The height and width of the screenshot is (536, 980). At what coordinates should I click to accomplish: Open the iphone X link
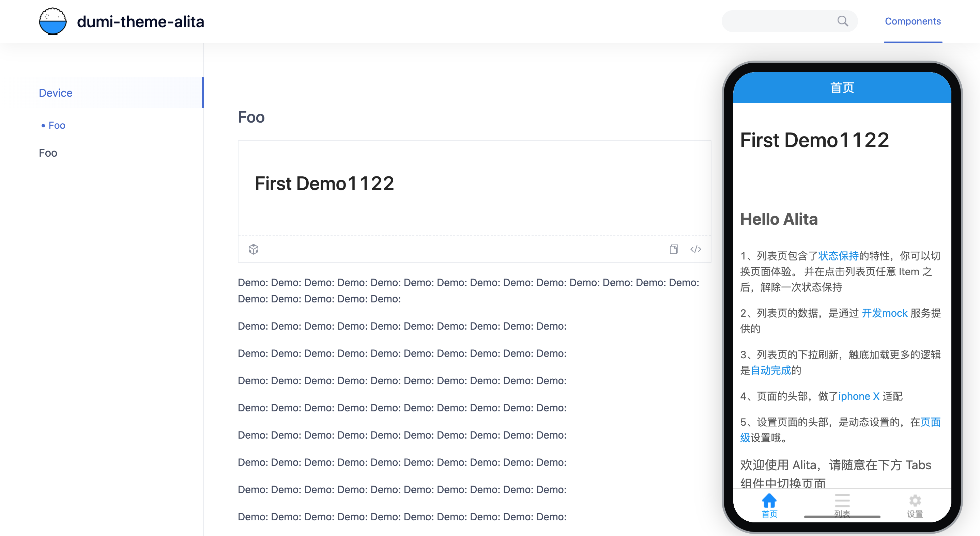point(859,396)
